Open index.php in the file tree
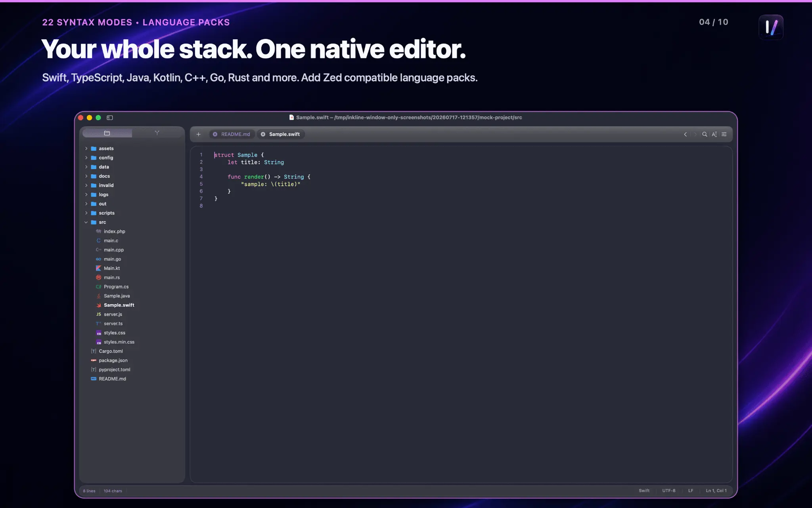812x508 pixels. 114,231
